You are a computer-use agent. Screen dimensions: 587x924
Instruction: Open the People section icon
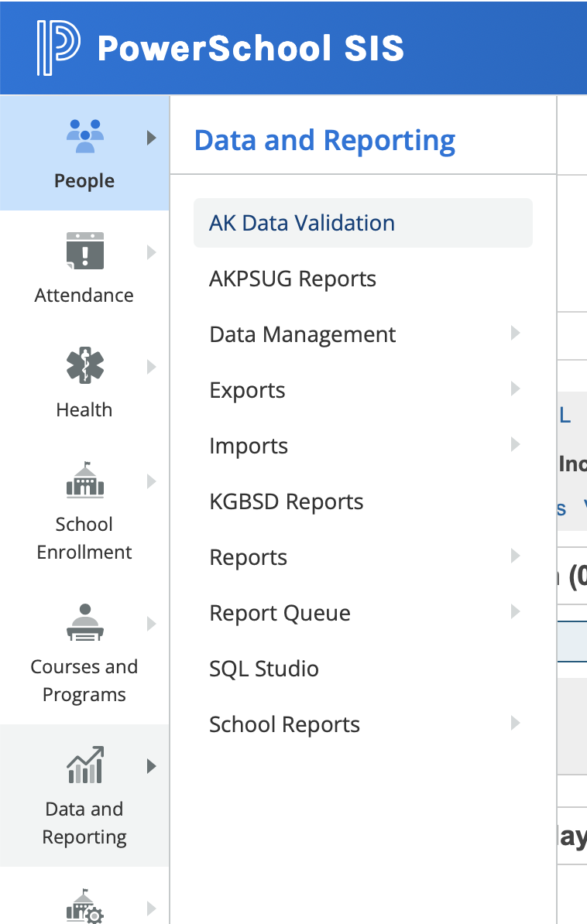click(x=85, y=136)
